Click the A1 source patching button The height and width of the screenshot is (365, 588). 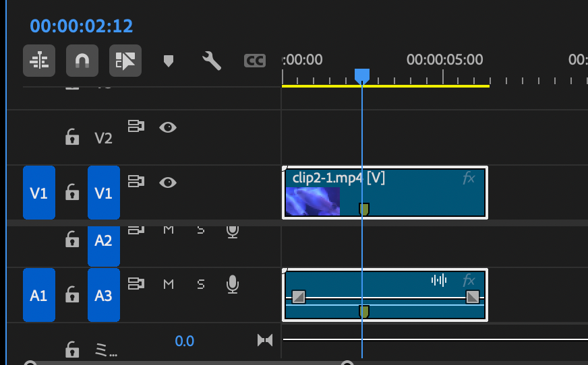click(39, 295)
